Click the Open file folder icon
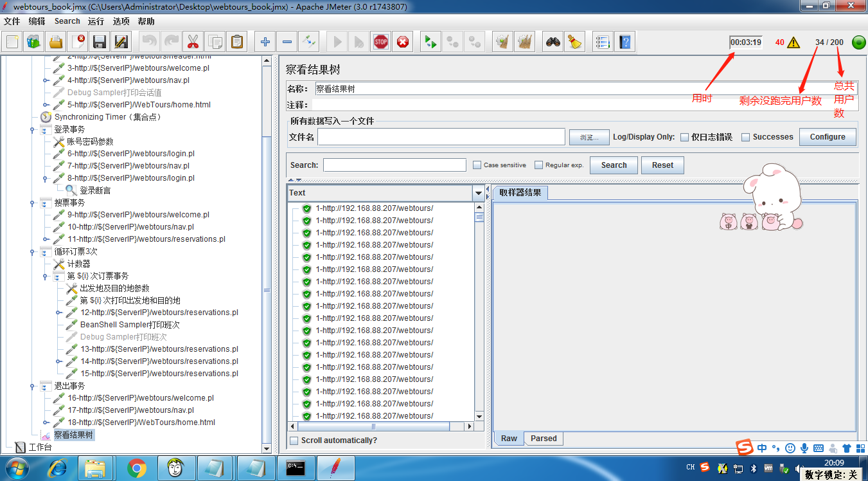The height and width of the screenshot is (481, 868). coord(56,42)
